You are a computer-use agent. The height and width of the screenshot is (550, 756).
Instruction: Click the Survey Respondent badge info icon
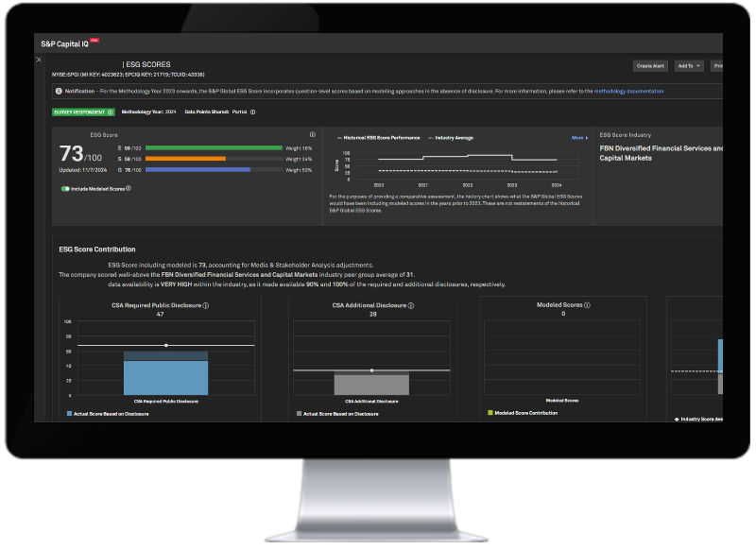point(111,112)
